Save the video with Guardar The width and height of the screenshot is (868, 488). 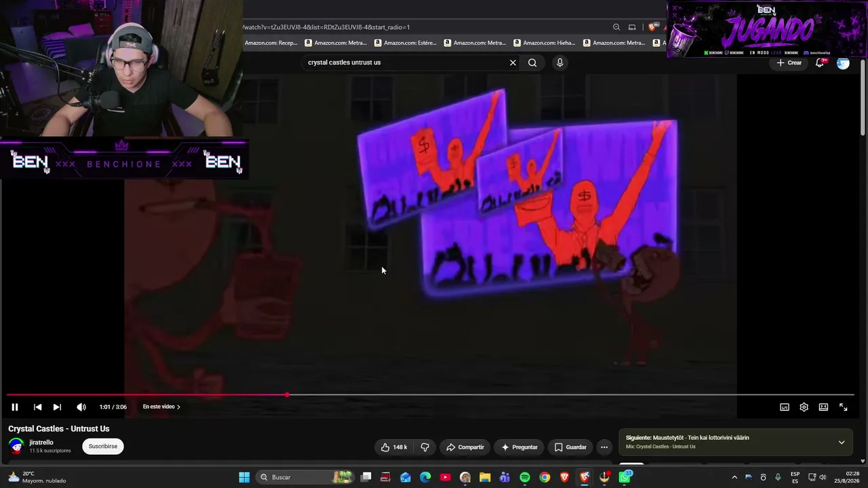point(570,447)
